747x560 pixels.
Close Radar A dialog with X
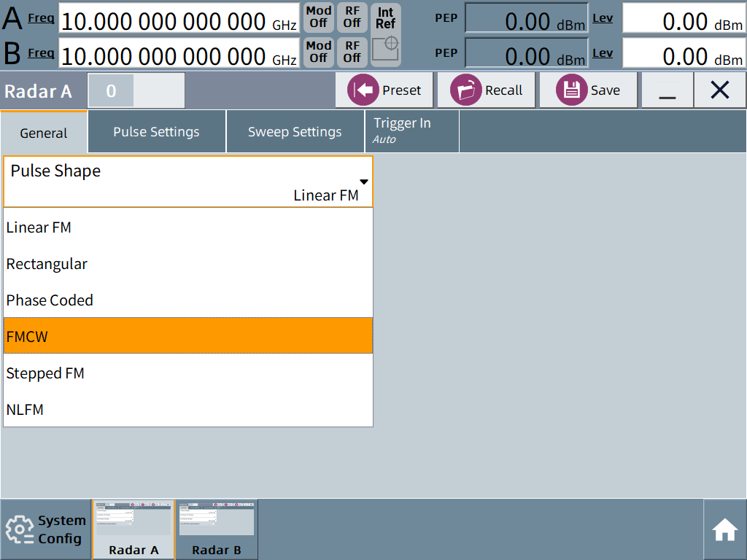tap(720, 90)
